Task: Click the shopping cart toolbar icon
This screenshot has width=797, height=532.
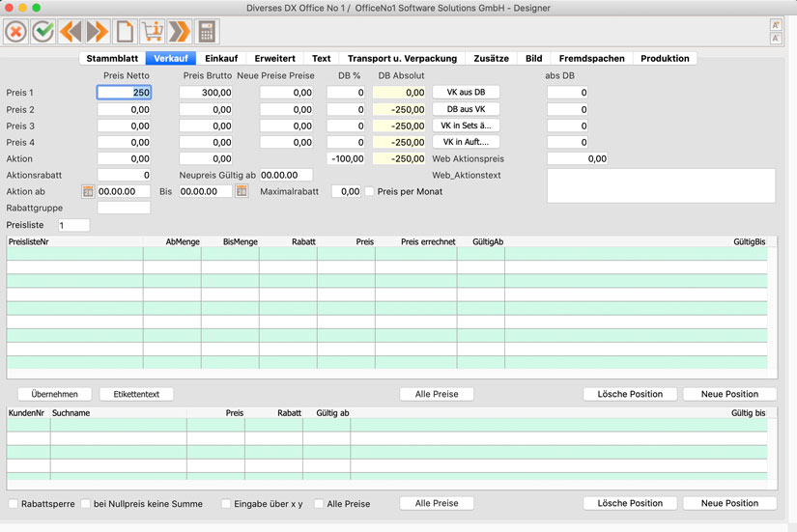Action: (x=152, y=32)
